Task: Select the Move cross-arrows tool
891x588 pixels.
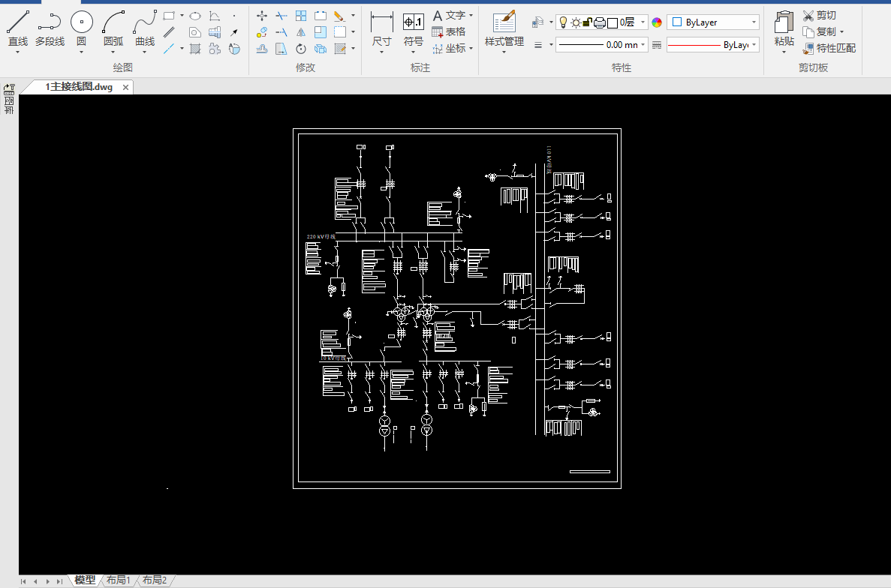Action: coord(262,16)
